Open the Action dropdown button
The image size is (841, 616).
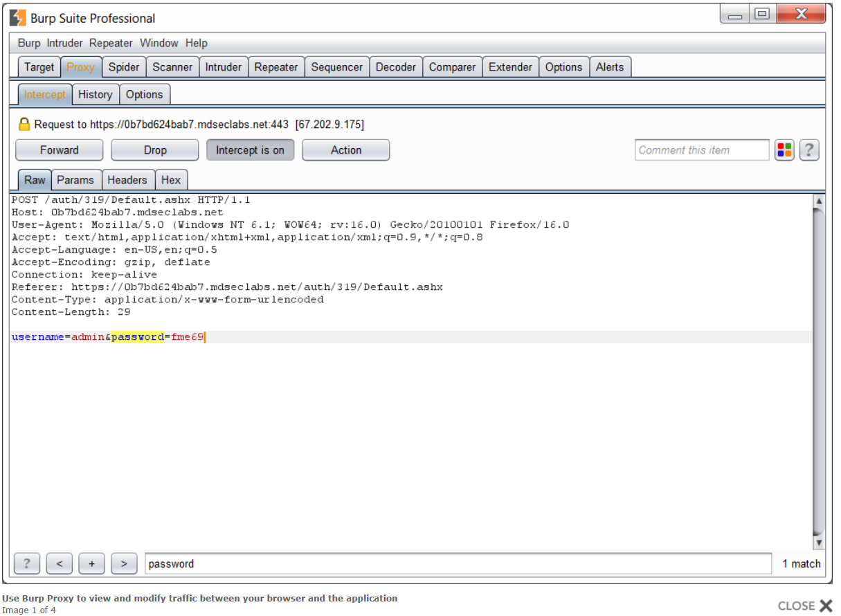coord(346,150)
